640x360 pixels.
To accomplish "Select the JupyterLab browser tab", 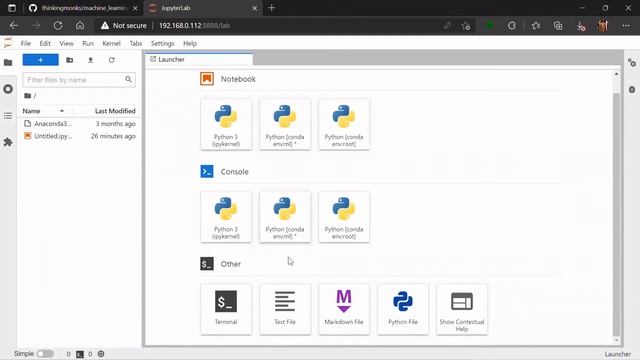I will point(202,8).
